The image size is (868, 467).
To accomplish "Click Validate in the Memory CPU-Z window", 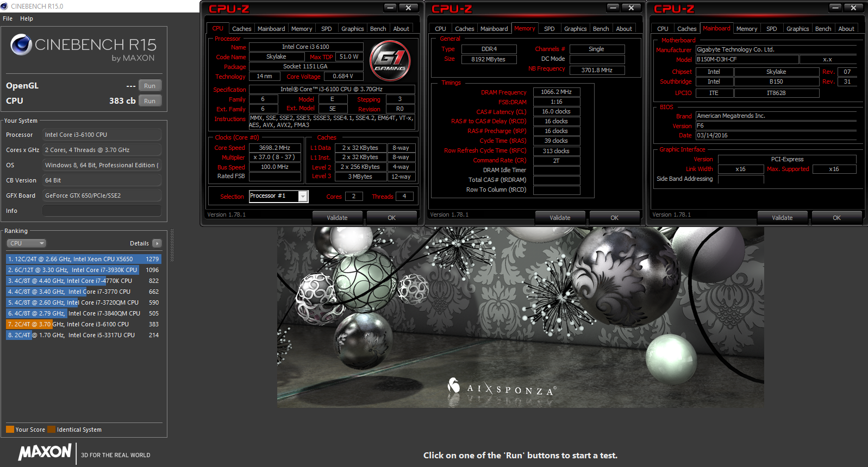I will [560, 218].
